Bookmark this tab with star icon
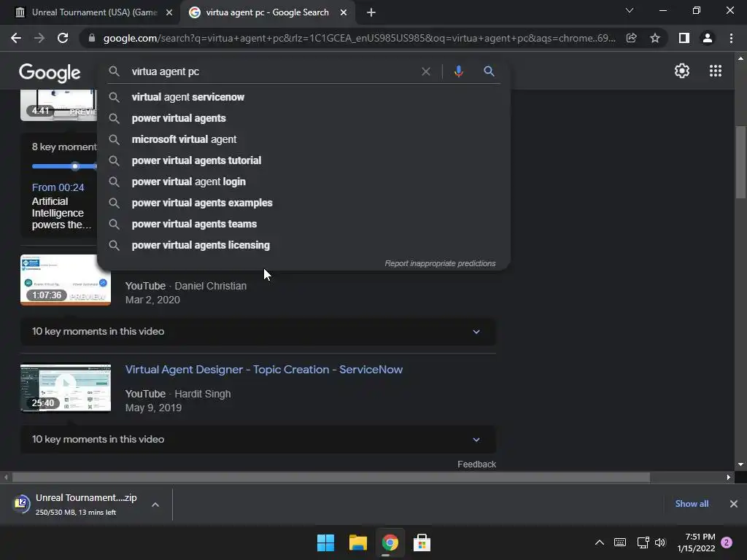This screenshot has width=747, height=560. [655, 38]
